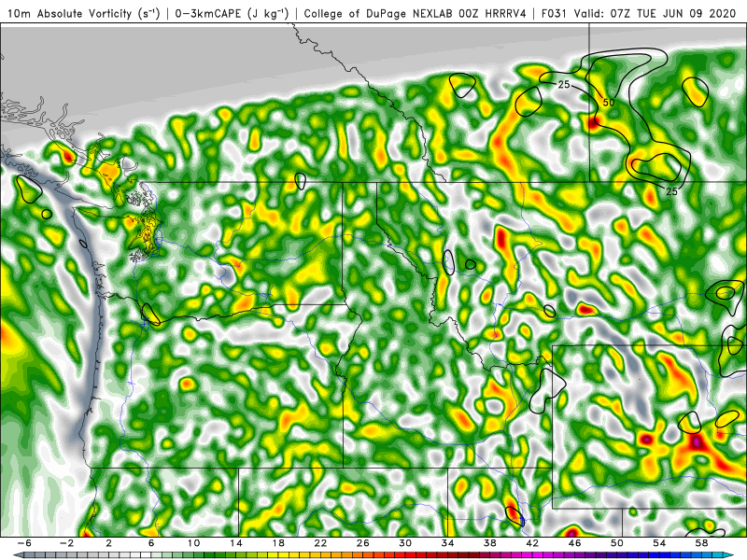Viewport: 747px width, 560px height.
Task: Click the "10" colorbar tick label
Action: click(193, 543)
